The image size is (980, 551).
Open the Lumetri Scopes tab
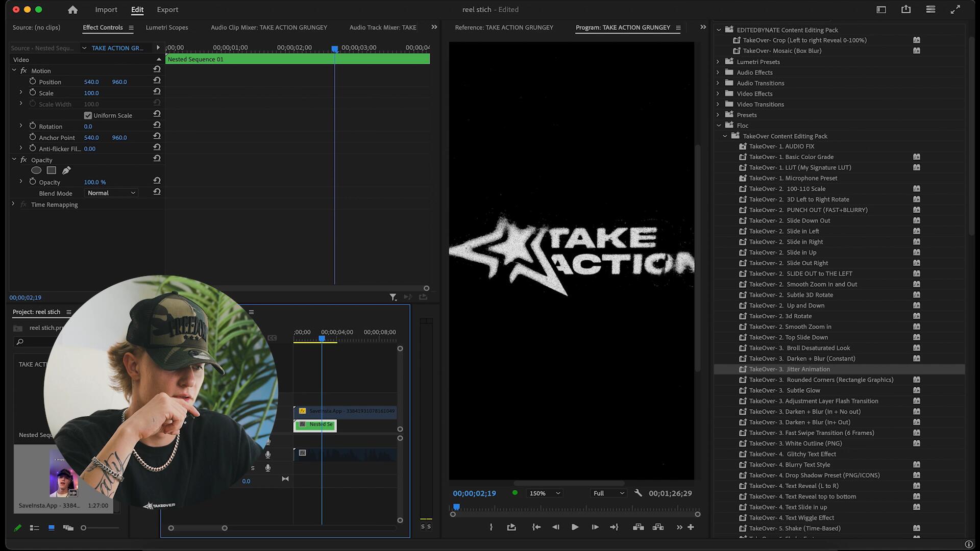click(167, 28)
